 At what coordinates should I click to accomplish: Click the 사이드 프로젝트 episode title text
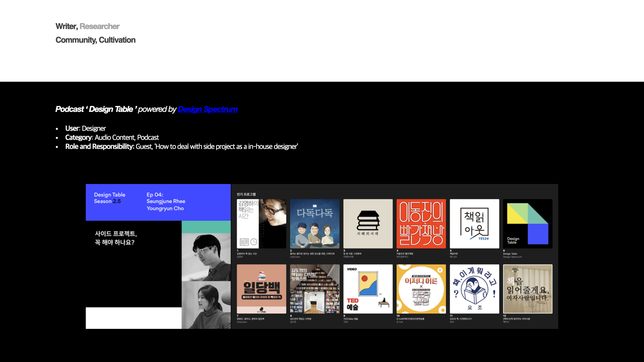[x=116, y=238]
